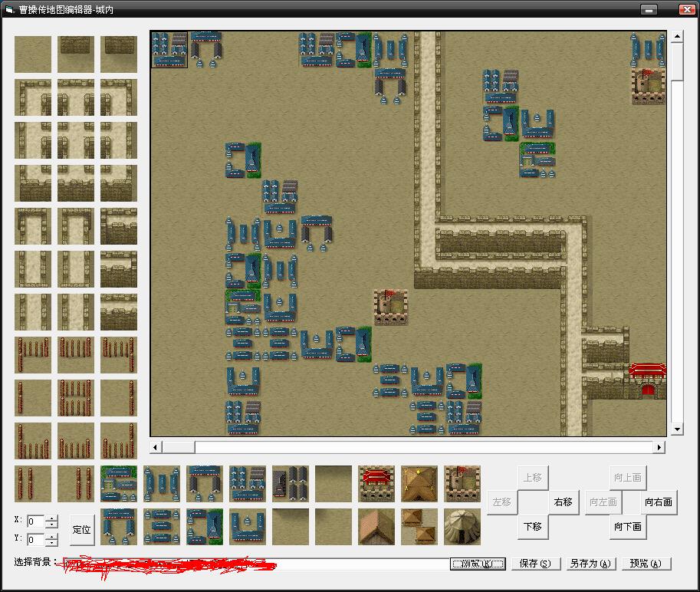
Task: Select the red palace gate tile in bottom palette
Action: 376,484
